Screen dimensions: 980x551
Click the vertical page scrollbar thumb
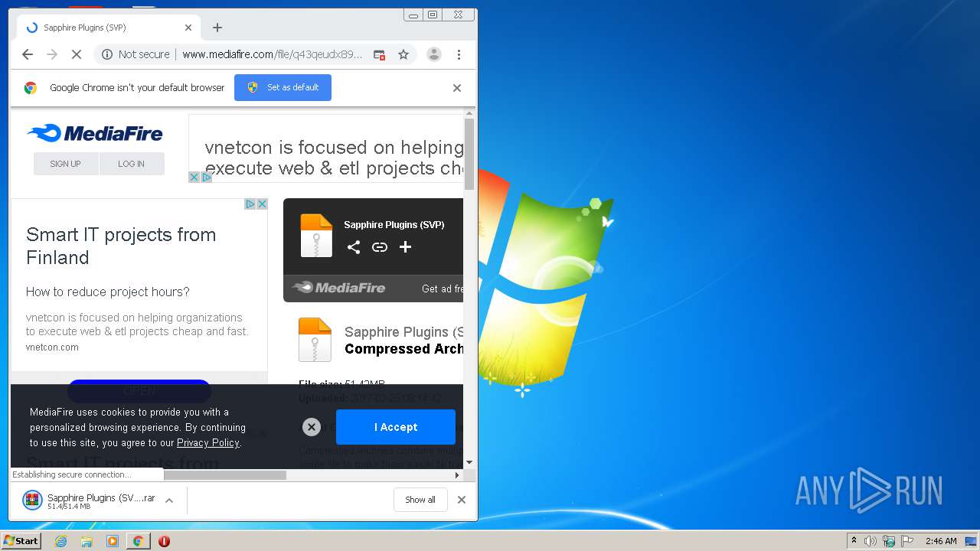click(x=469, y=154)
